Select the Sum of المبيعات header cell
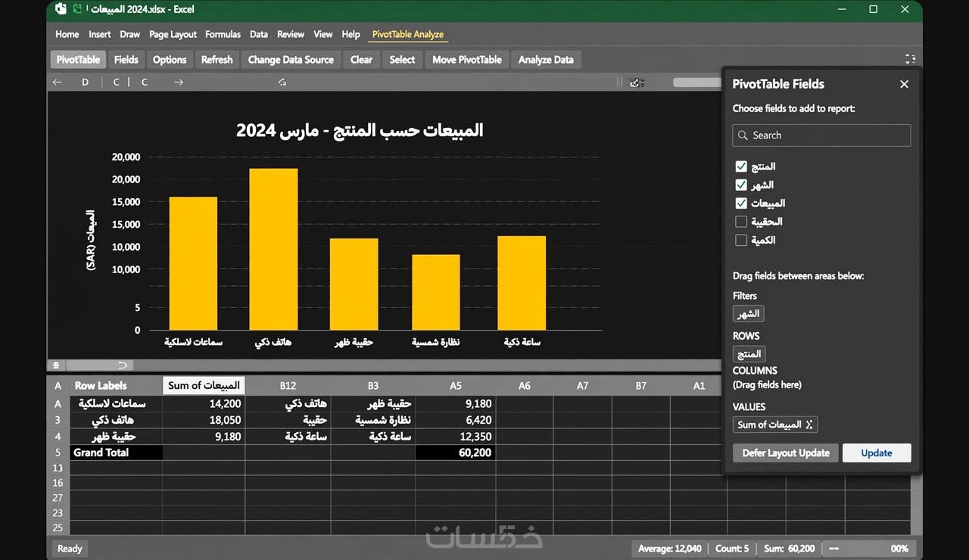This screenshot has width=969, height=560. 204,386
